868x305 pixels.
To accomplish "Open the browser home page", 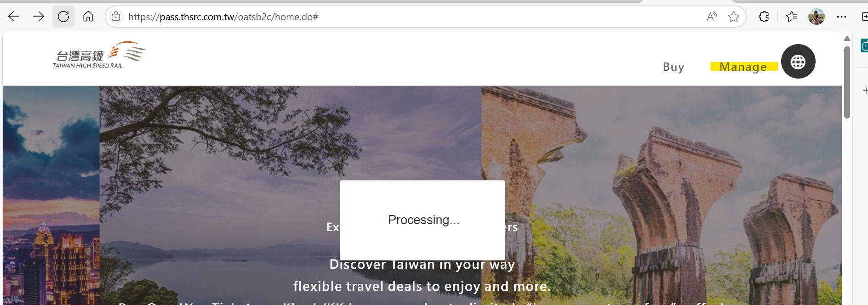I will [88, 17].
